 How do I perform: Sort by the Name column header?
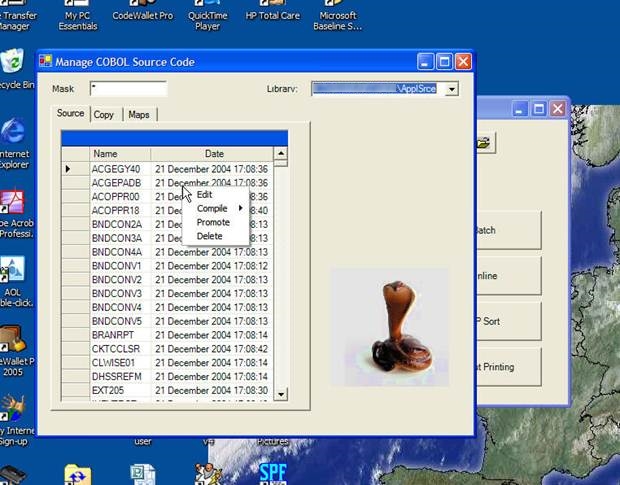coord(120,154)
